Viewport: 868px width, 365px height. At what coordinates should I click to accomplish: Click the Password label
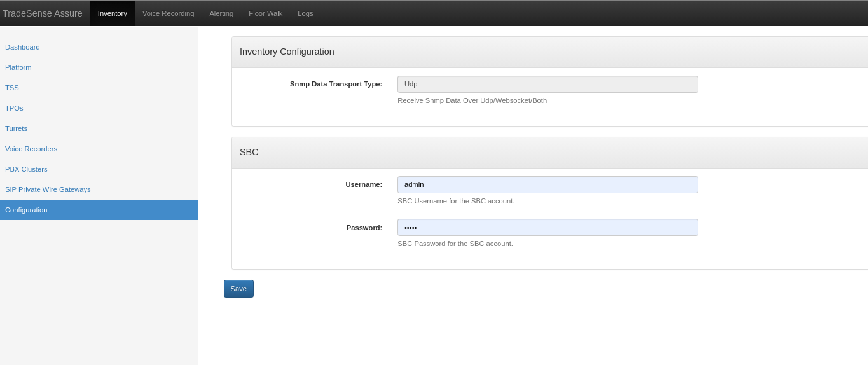tap(364, 228)
